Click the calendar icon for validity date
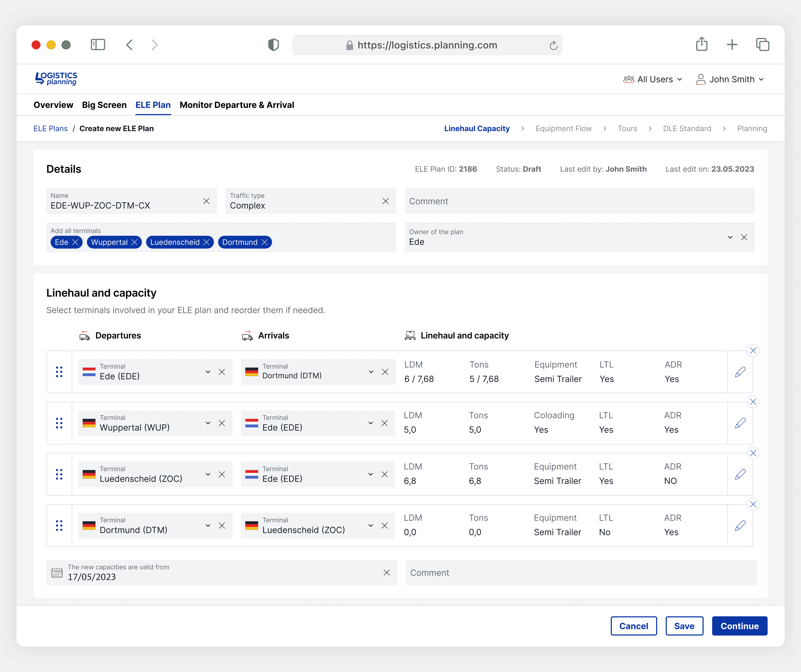 [57, 572]
